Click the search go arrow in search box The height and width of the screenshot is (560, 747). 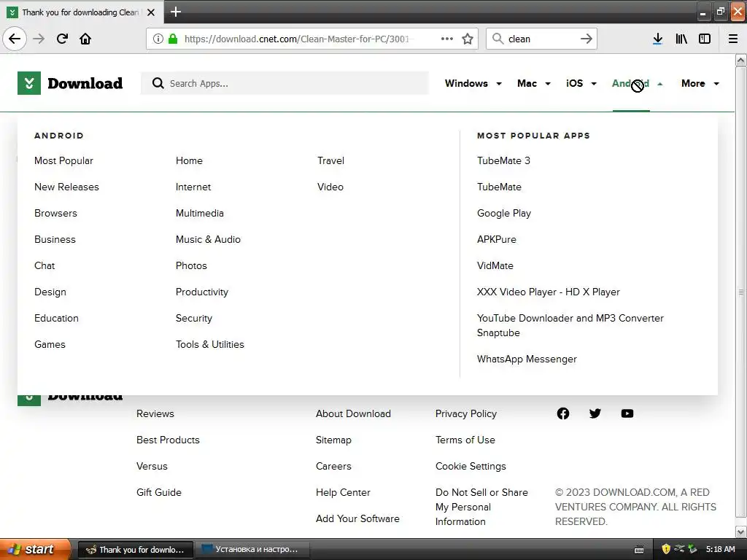pyautogui.click(x=586, y=39)
